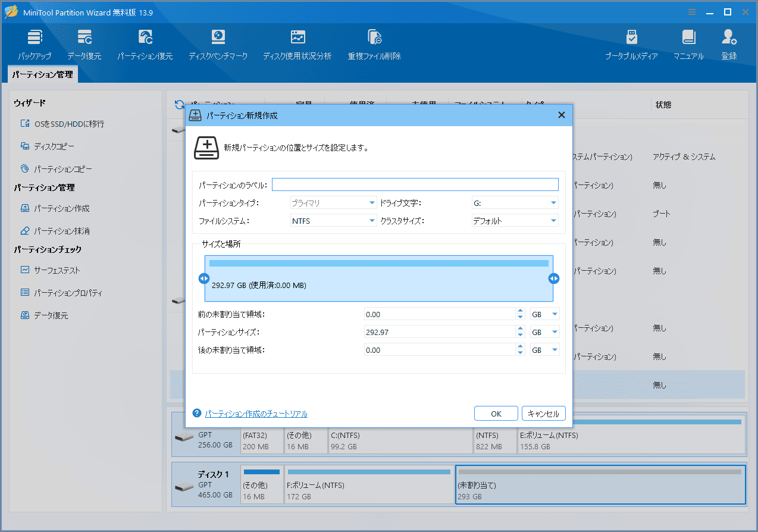Click the left resize handle of the size bar
This screenshot has height=532, width=758.
coord(204,278)
